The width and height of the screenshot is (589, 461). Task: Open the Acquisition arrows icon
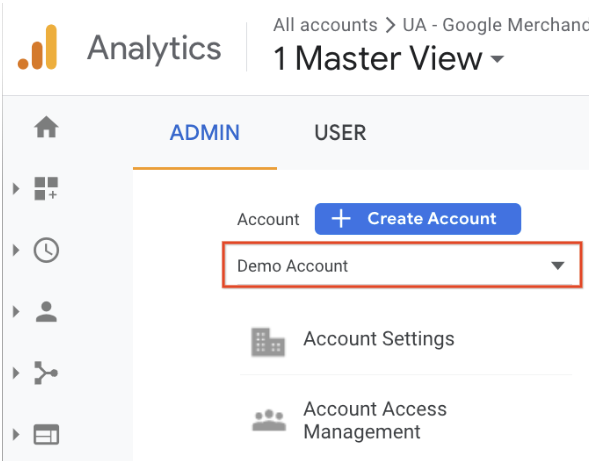[46, 373]
